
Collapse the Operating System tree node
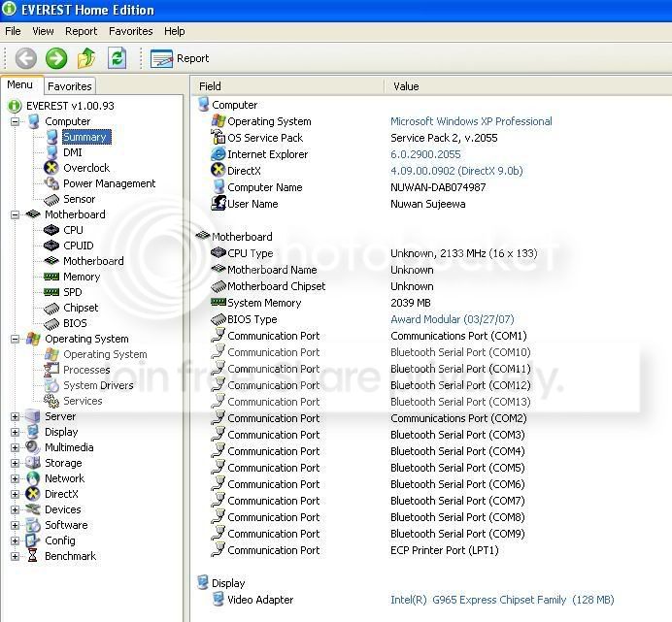15,339
